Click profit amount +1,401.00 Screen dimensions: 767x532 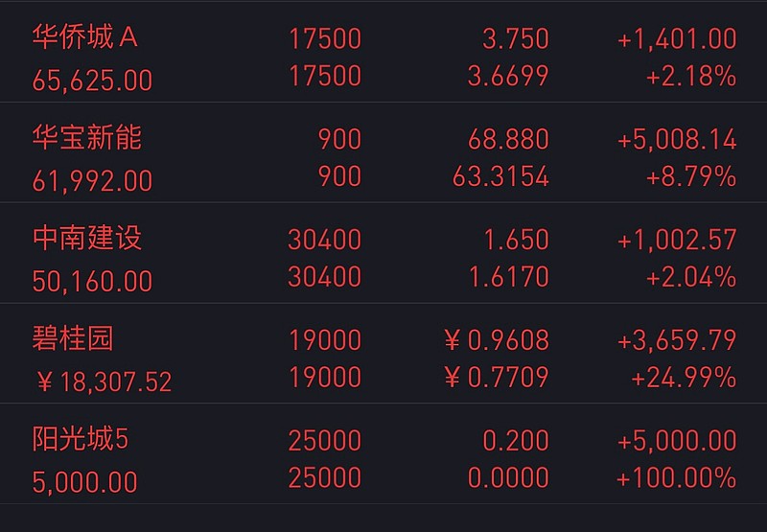tap(677, 39)
